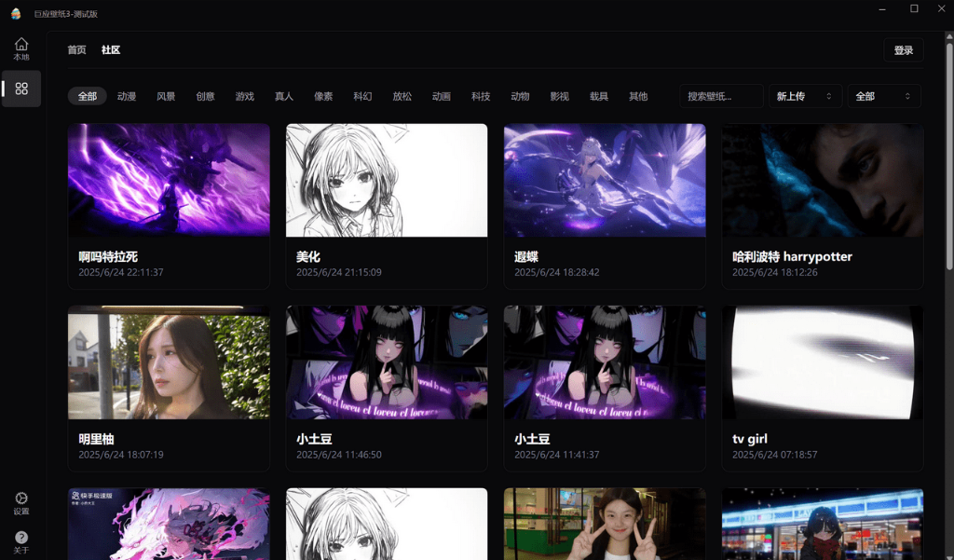Screen dimensions: 954x560
Task: Open the 本地 (Local) sidebar icon
Action: point(21,47)
